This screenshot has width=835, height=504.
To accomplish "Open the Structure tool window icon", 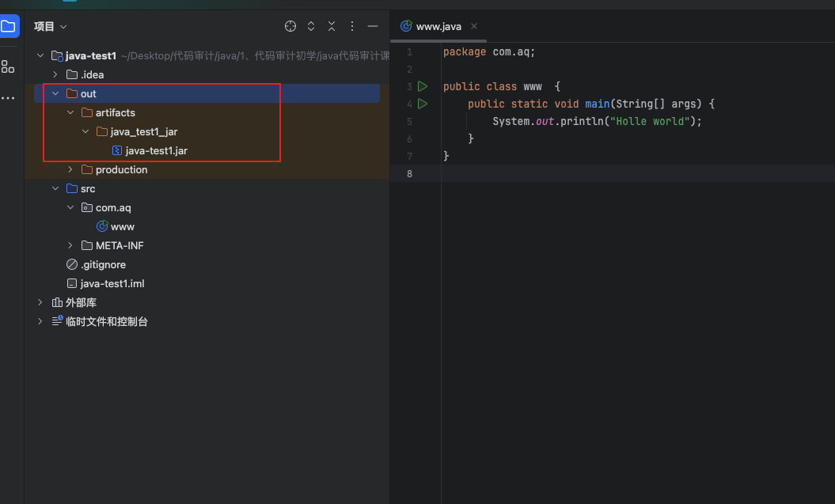I will (8, 66).
